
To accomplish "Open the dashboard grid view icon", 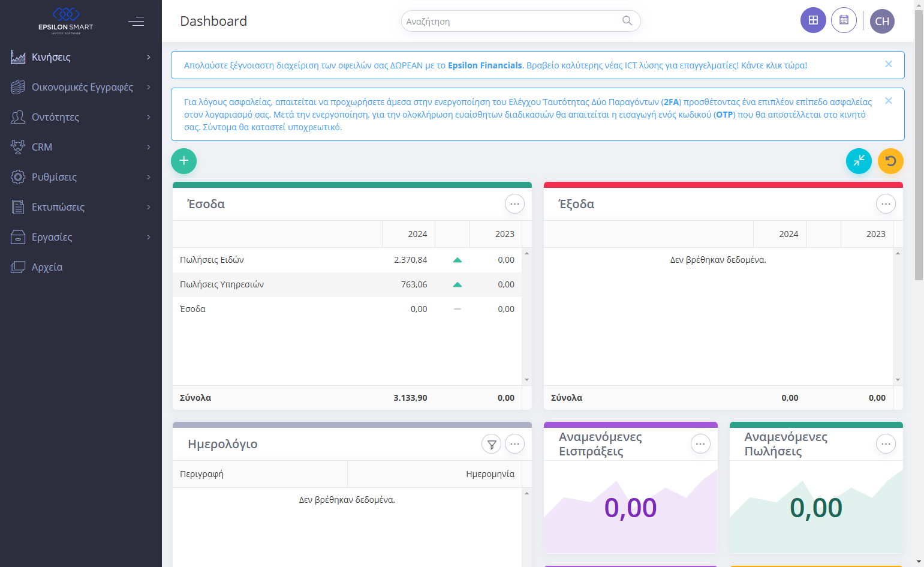I will click(813, 20).
